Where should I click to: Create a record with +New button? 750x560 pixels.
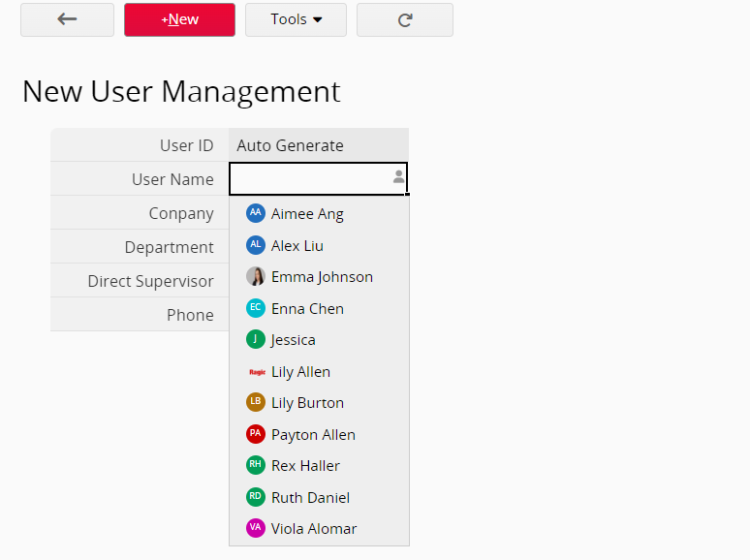179,19
